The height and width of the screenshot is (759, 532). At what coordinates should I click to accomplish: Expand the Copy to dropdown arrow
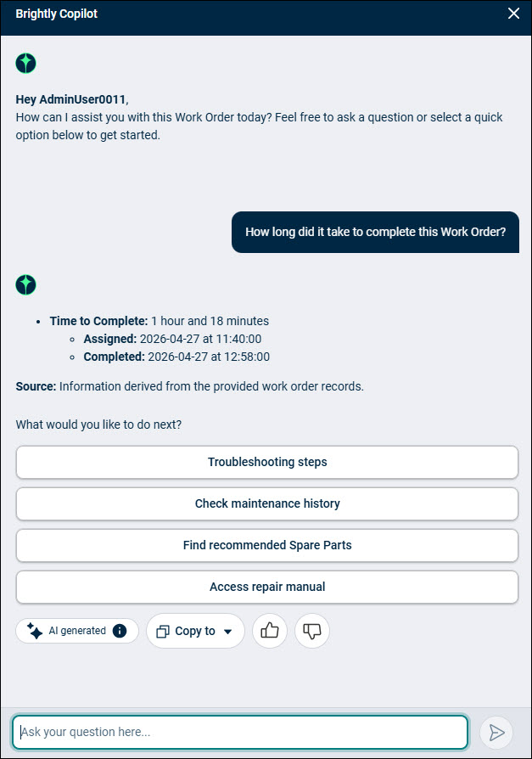[x=227, y=631]
